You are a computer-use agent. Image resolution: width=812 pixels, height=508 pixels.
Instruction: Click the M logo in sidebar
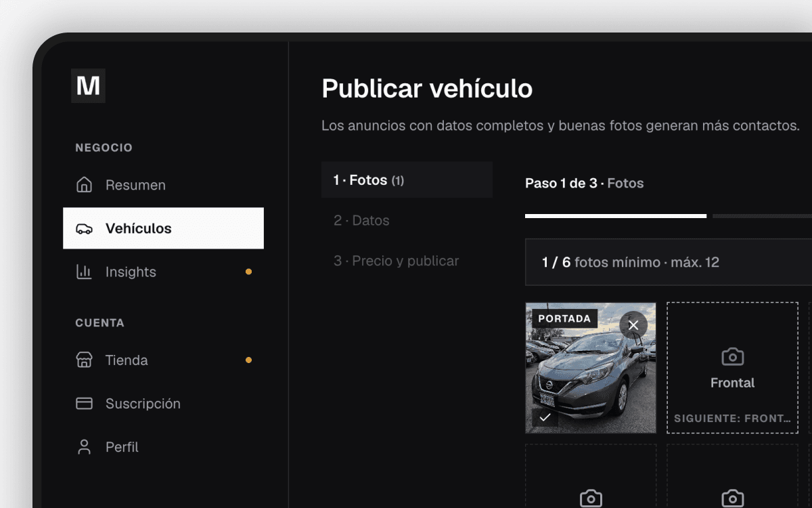tap(88, 86)
